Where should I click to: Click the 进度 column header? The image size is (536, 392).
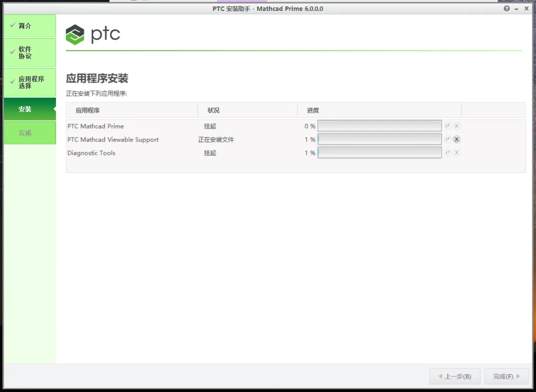tap(380, 110)
